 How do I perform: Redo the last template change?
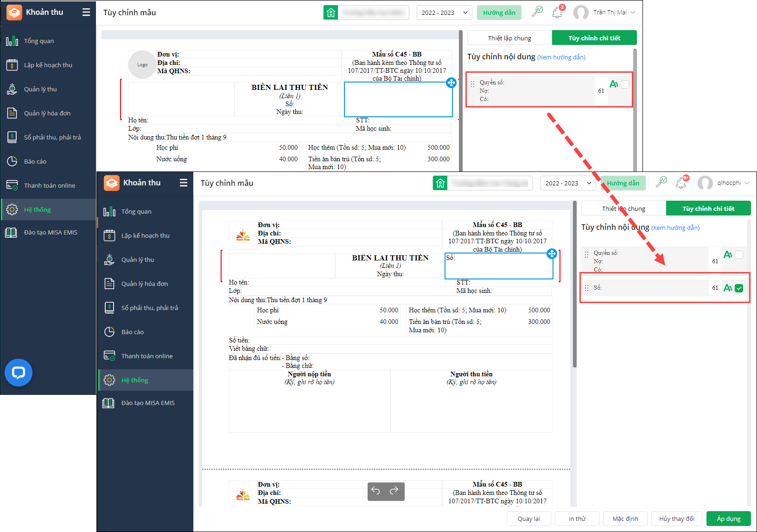[x=394, y=491]
